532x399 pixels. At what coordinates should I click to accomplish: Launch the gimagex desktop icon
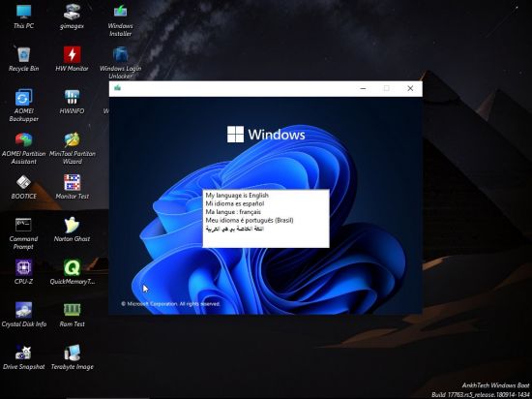[72, 16]
